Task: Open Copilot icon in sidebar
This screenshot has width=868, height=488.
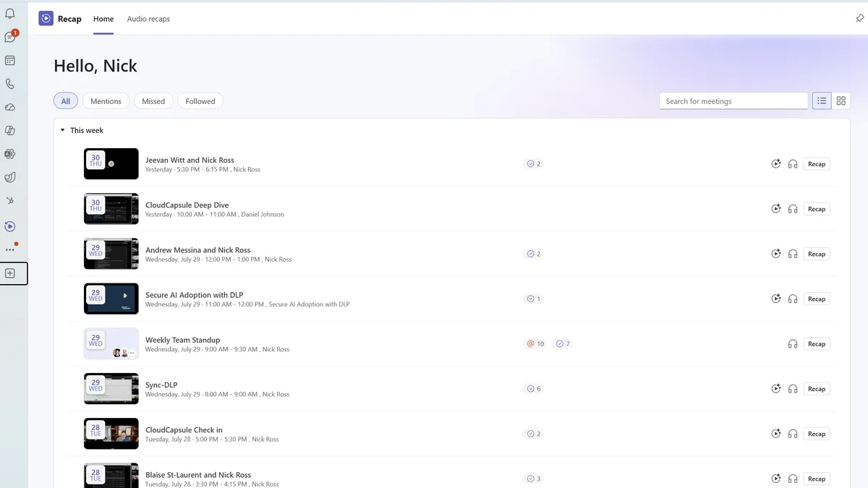Action: [10, 131]
